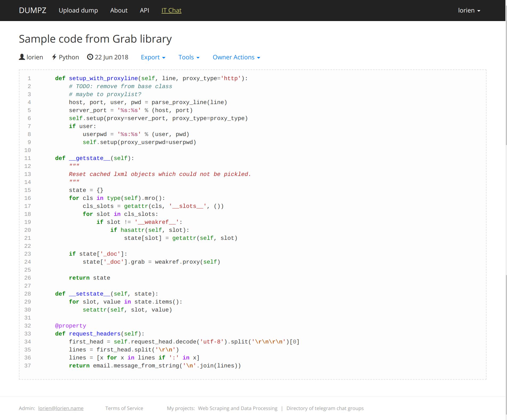Open Directory of telegram chat groups link
Image resolution: width=507 pixels, height=420 pixels.
(x=325, y=408)
